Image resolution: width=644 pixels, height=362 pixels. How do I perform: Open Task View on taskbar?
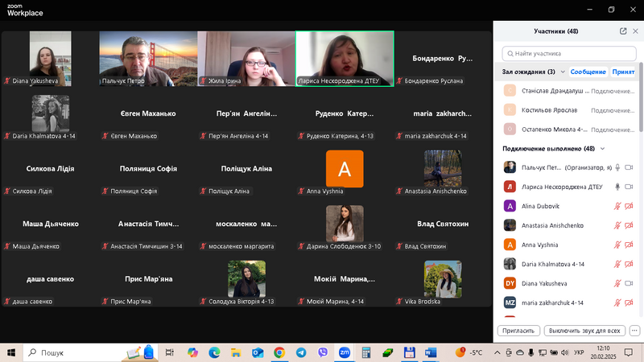(169, 352)
